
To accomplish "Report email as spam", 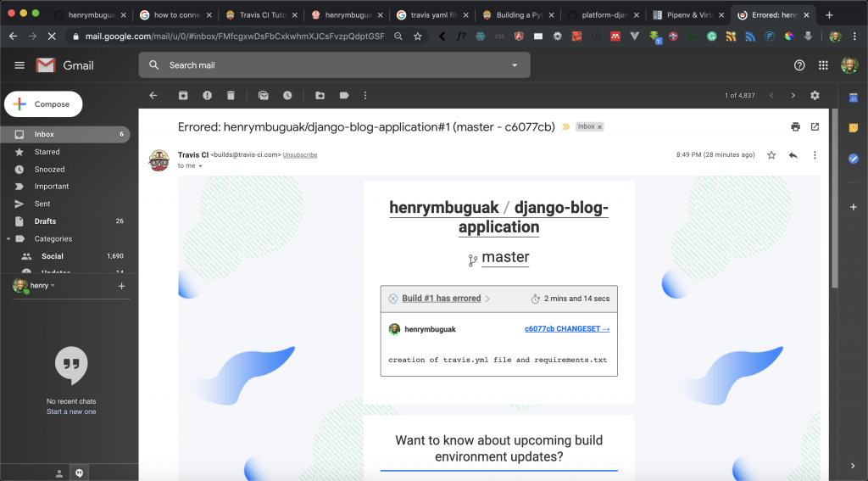I will point(207,95).
